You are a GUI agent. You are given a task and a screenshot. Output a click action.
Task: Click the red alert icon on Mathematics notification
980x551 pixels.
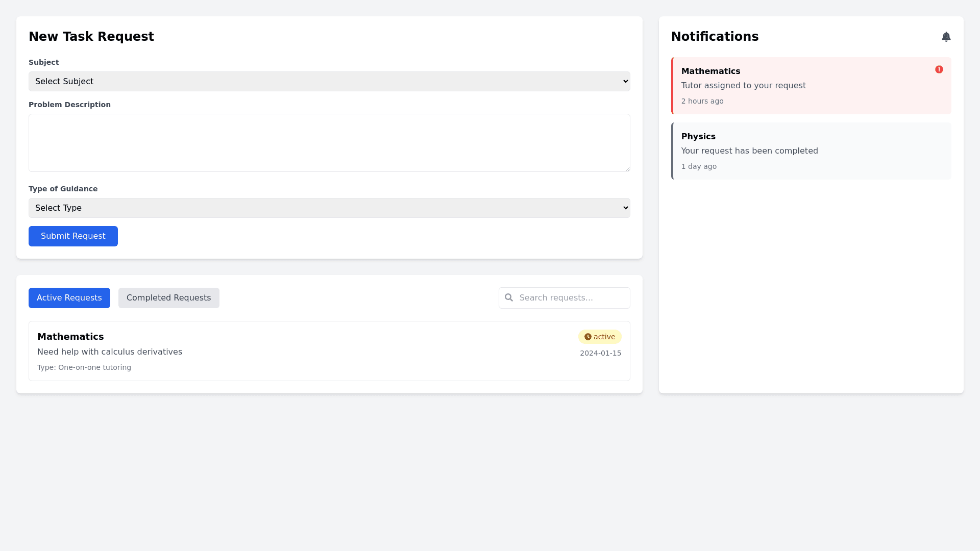(939, 69)
